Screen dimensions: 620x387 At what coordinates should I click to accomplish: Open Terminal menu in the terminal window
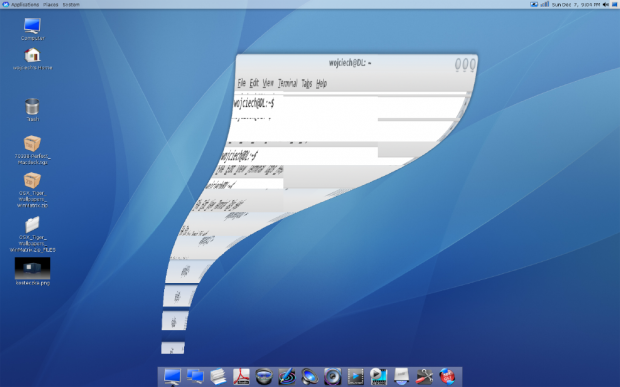287,83
